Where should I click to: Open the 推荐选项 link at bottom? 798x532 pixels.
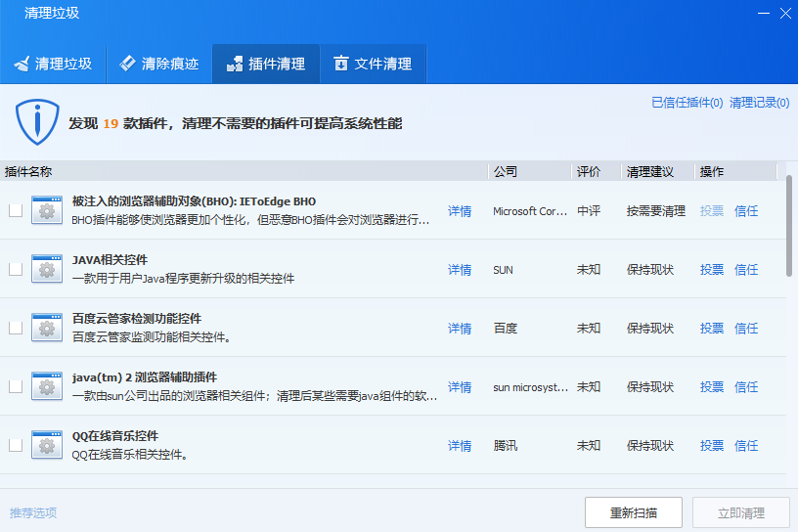(33, 512)
